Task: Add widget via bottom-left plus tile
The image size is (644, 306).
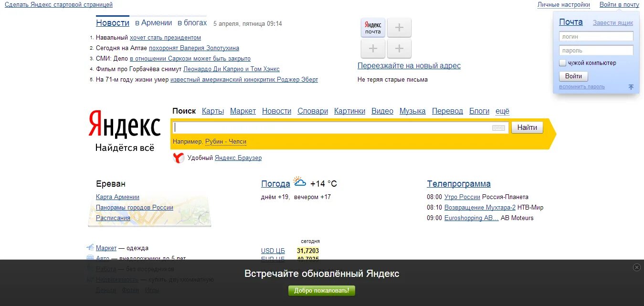Action: pyautogui.click(x=373, y=49)
